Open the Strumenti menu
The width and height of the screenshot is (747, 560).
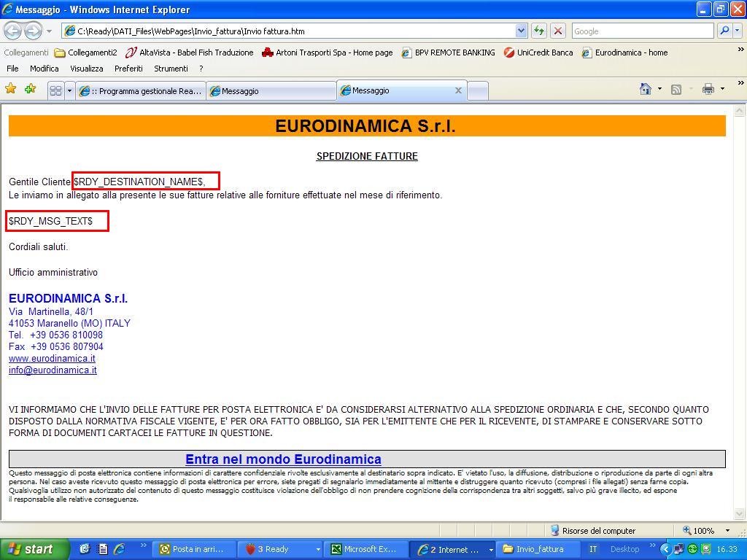[x=171, y=69]
